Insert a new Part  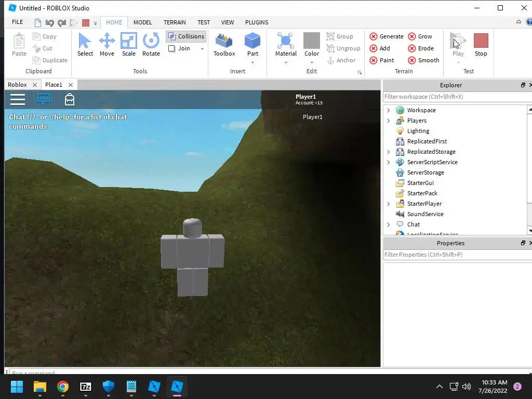[x=252, y=45]
